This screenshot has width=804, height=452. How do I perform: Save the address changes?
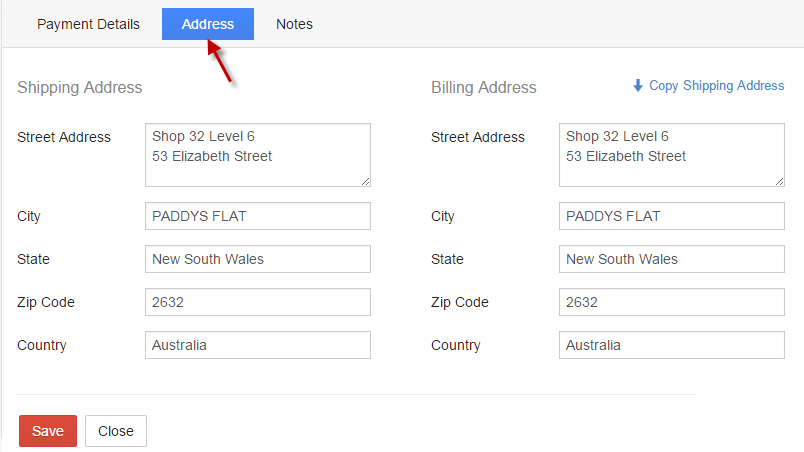pyautogui.click(x=48, y=431)
